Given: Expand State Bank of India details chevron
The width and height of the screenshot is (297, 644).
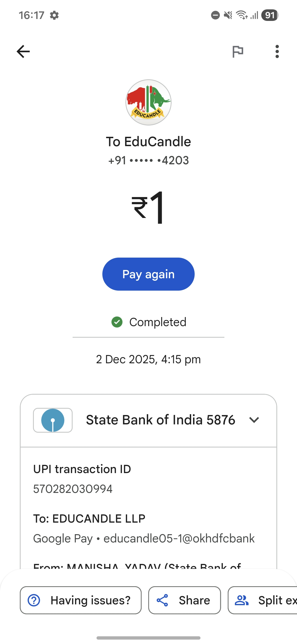Looking at the screenshot, I should [x=254, y=420].
